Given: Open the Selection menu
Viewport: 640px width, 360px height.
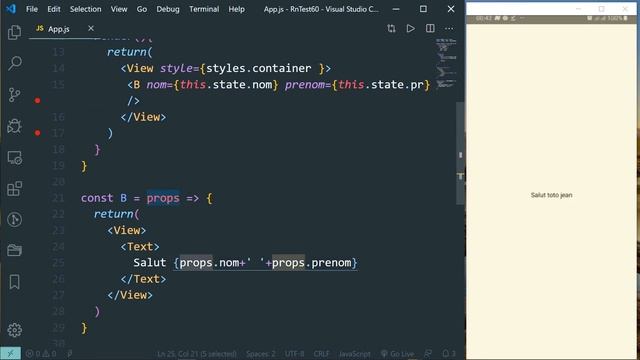Looking at the screenshot, I should (x=85, y=9).
